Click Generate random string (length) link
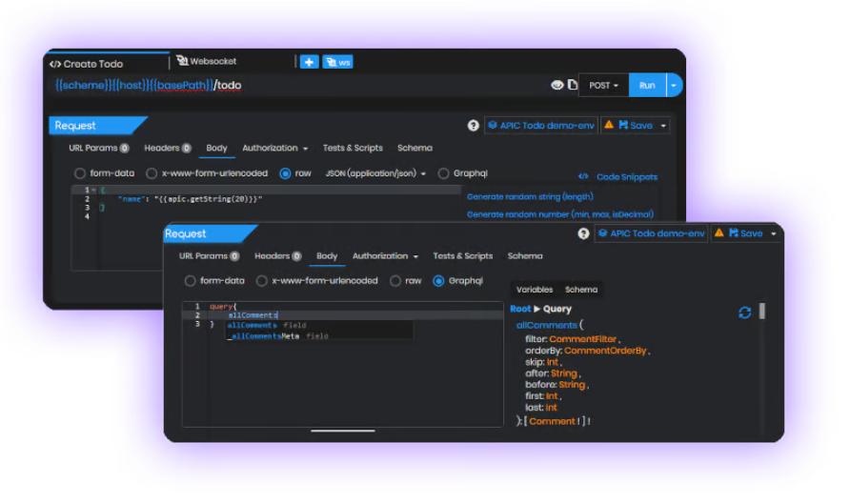 pyautogui.click(x=530, y=196)
